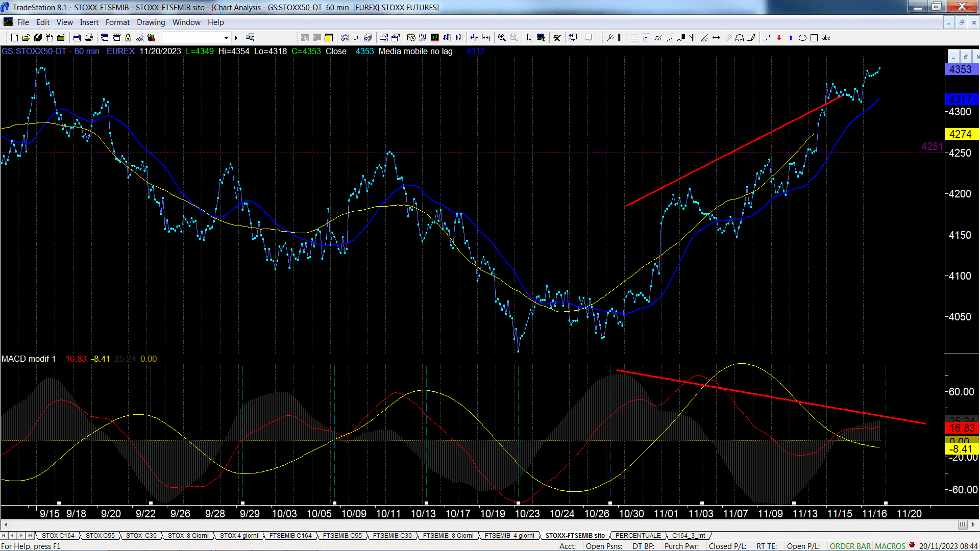Image resolution: width=980 pixels, height=551 pixels.
Task: Switch to C164_3_Int tab
Action: click(x=689, y=535)
